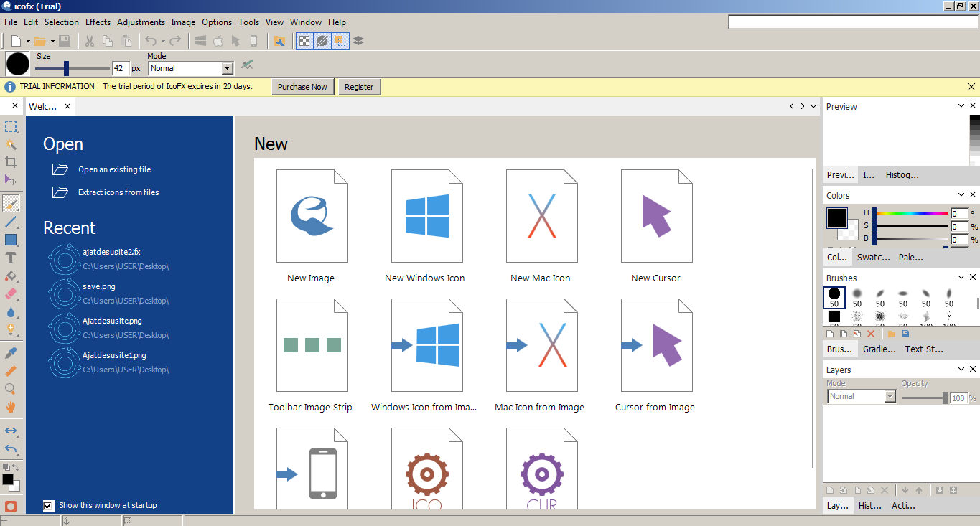Open the Colors panel options chevron
This screenshot has height=526, width=980.
coord(962,194)
